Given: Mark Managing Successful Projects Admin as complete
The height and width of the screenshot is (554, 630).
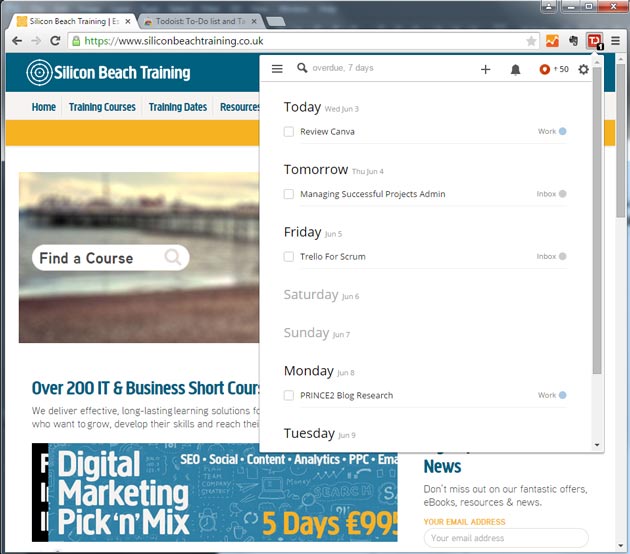Looking at the screenshot, I should pos(289,194).
